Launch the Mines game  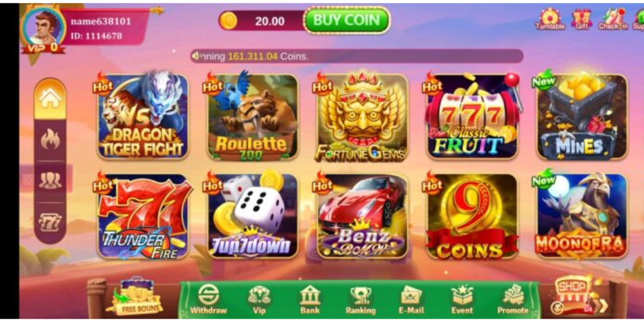click(582, 117)
